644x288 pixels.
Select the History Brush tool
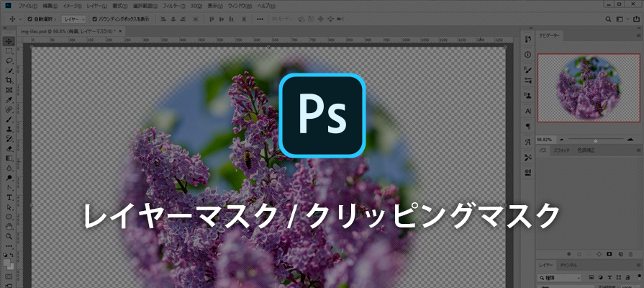click(9, 139)
